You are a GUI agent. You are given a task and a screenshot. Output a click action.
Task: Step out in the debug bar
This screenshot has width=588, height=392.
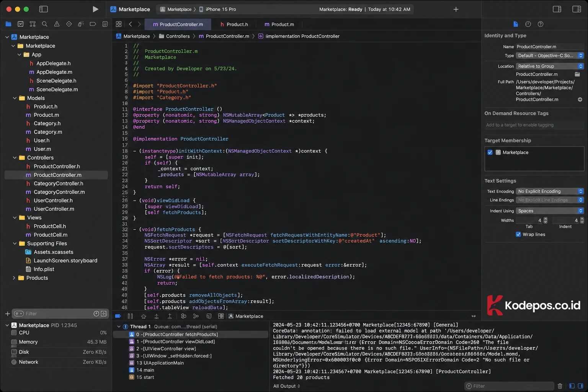170,316
